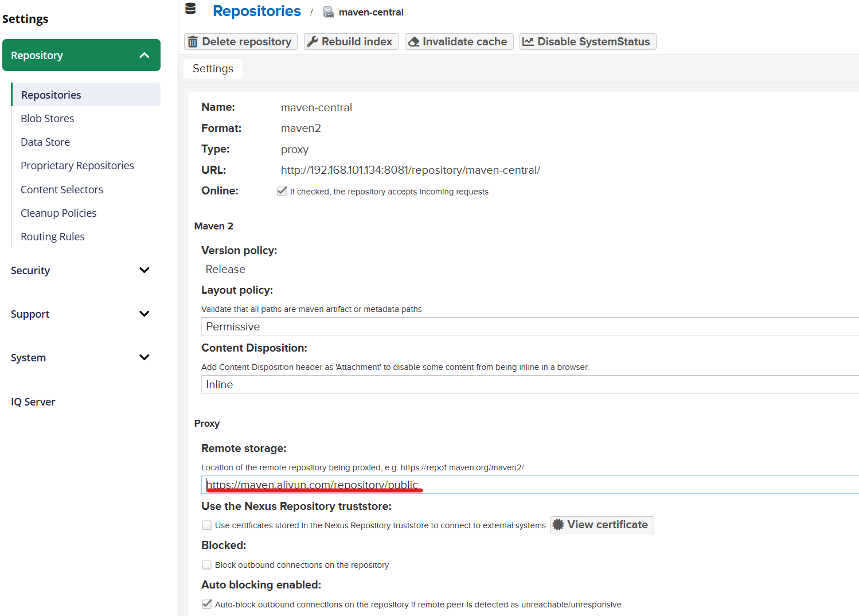Expand the Security section chevron
Image resolution: width=859 pixels, height=616 pixels.
click(145, 270)
